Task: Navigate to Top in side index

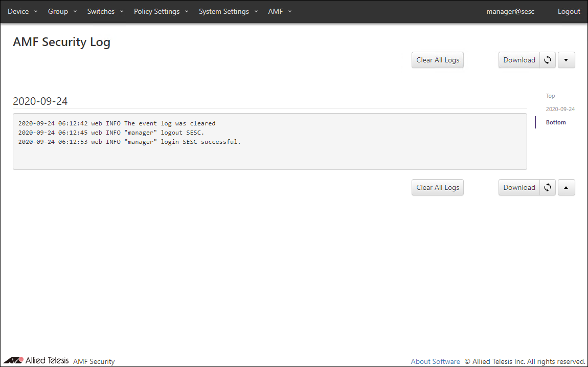Action: (550, 96)
